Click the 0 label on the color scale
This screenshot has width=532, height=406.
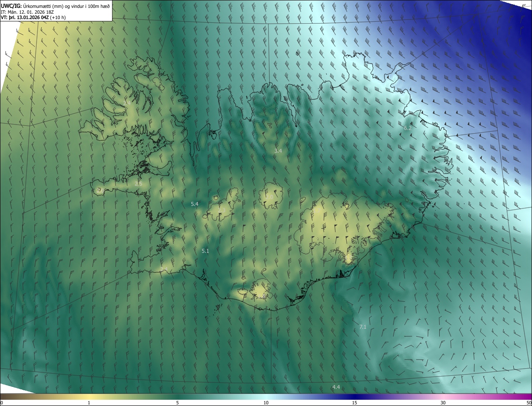(2, 403)
